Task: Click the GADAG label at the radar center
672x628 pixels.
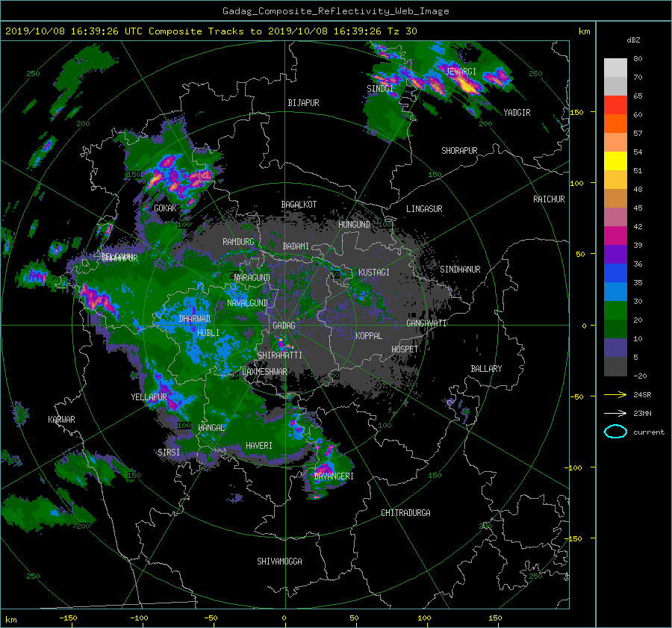Action: tap(284, 326)
